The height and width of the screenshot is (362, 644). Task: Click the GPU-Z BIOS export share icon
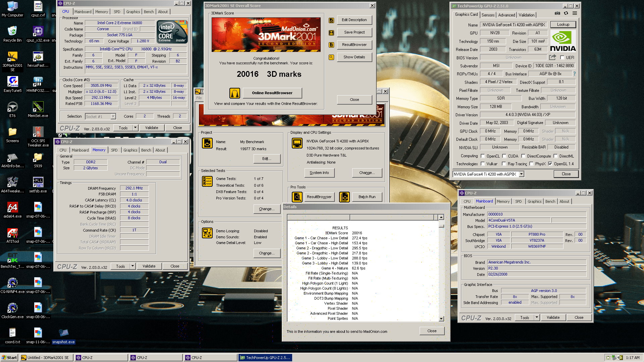(x=553, y=57)
